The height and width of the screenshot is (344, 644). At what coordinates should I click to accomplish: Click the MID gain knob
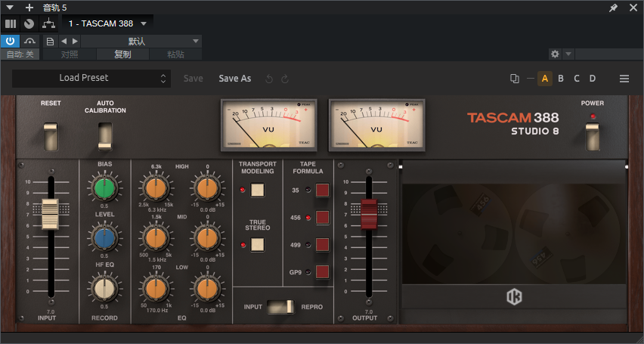point(207,238)
